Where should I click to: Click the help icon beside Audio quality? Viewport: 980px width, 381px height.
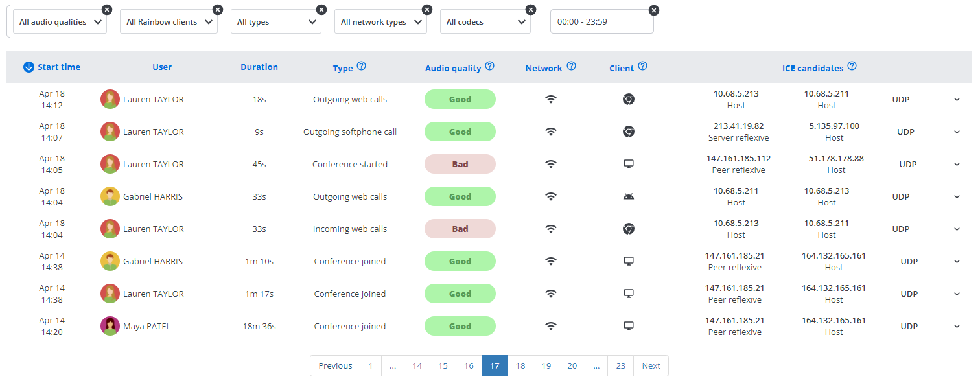490,66
